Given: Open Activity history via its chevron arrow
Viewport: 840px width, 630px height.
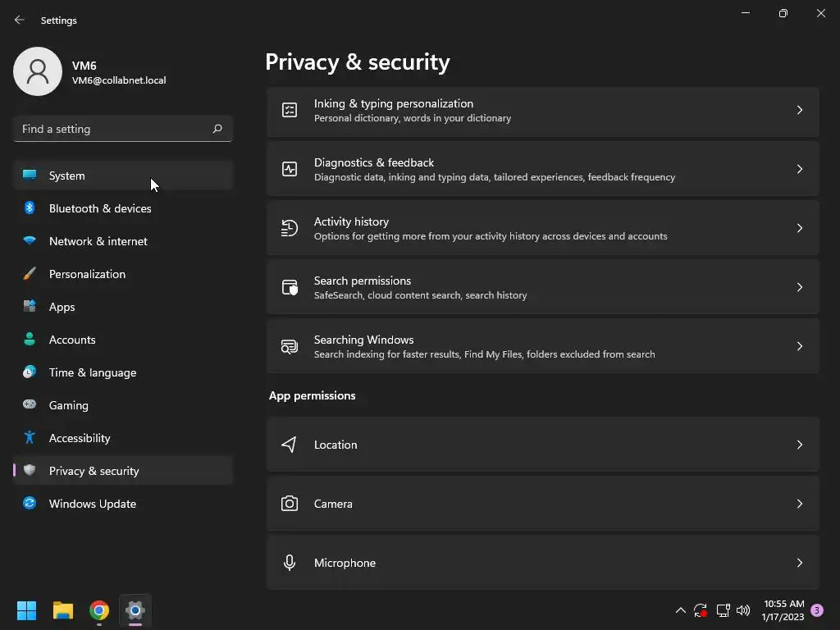Looking at the screenshot, I should tap(800, 228).
